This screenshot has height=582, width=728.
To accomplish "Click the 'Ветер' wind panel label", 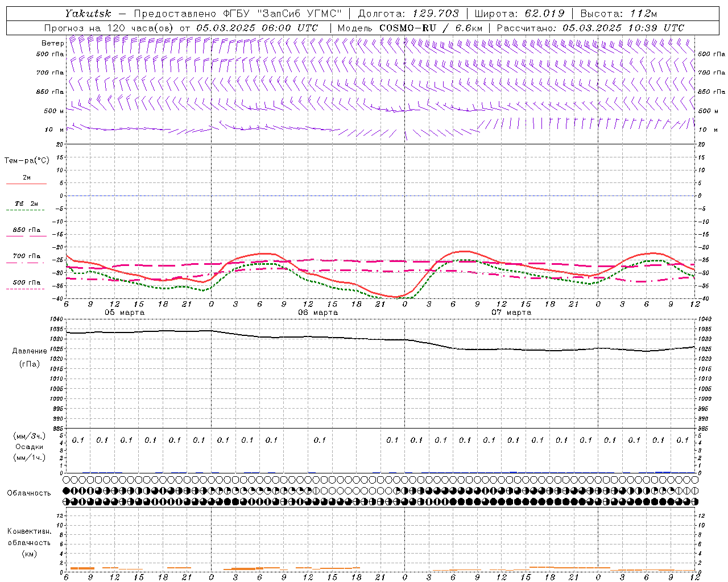I will 52,43.
